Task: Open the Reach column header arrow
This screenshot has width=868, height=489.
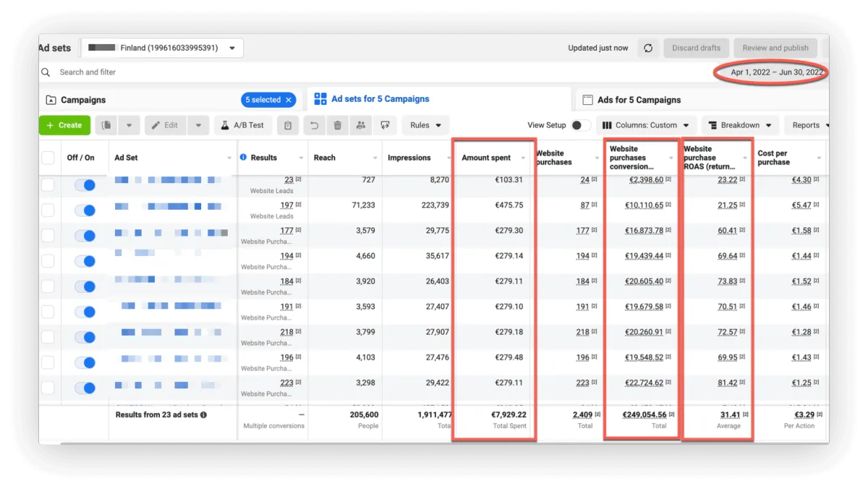Action: tap(375, 158)
